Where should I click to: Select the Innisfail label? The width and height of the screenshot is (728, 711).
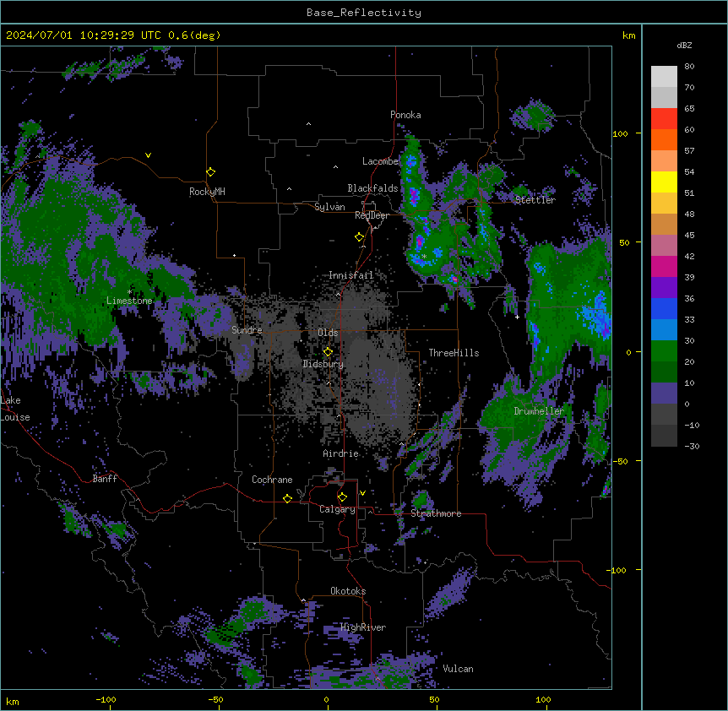coord(351,275)
